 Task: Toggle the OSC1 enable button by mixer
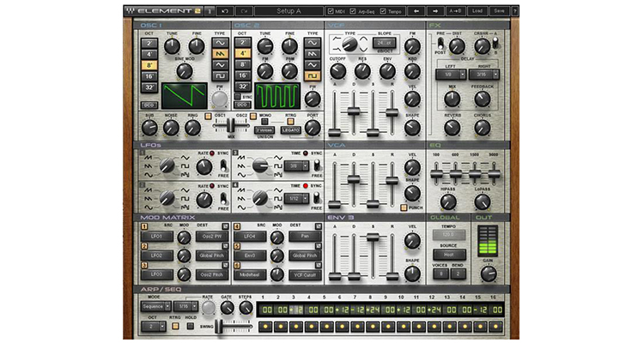(x=209, y=116)
